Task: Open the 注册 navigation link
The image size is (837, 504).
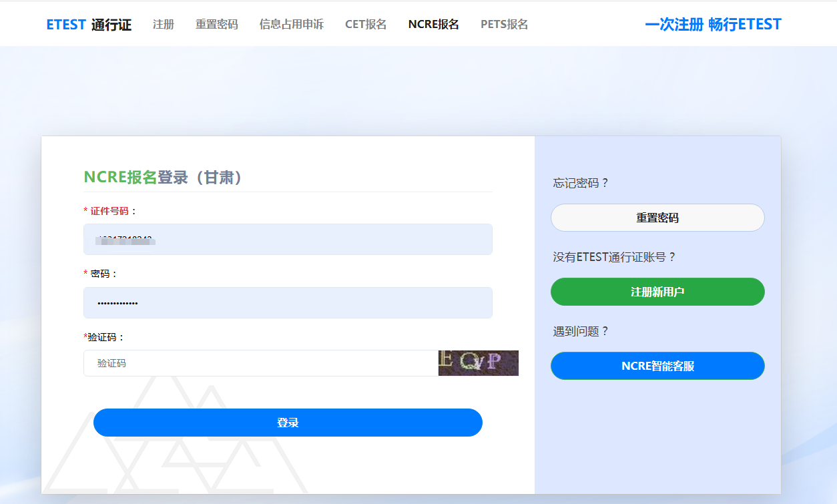Action: click(x=164, y=25)
